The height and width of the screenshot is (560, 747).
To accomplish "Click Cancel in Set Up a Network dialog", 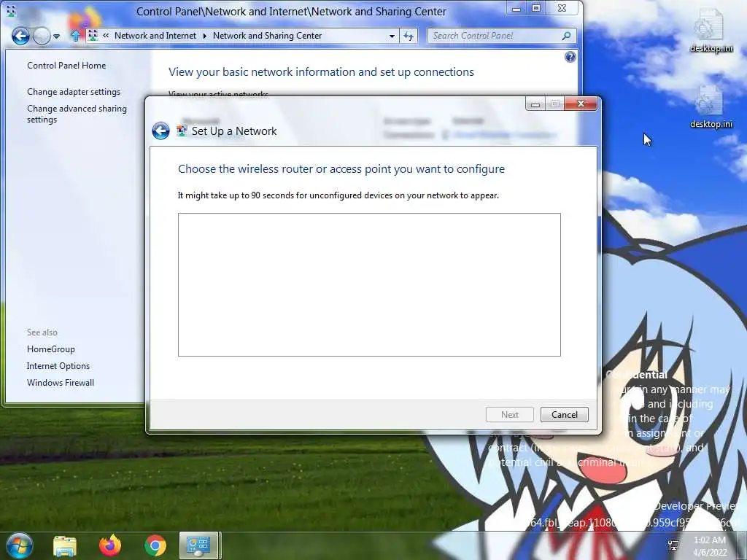I will (565, 415).
